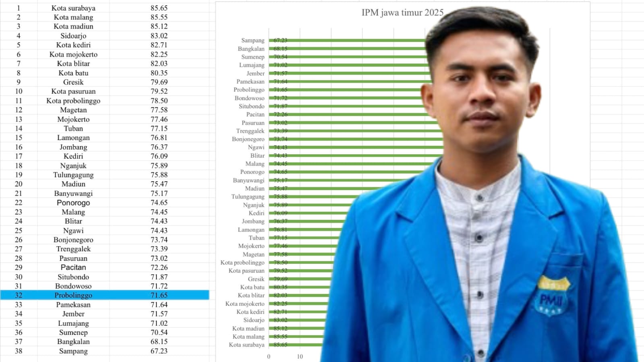This screenshot has height=362, width=644.
Task: Select the Kota probolinggo label on the chart axis
Action: click(242, 263)
